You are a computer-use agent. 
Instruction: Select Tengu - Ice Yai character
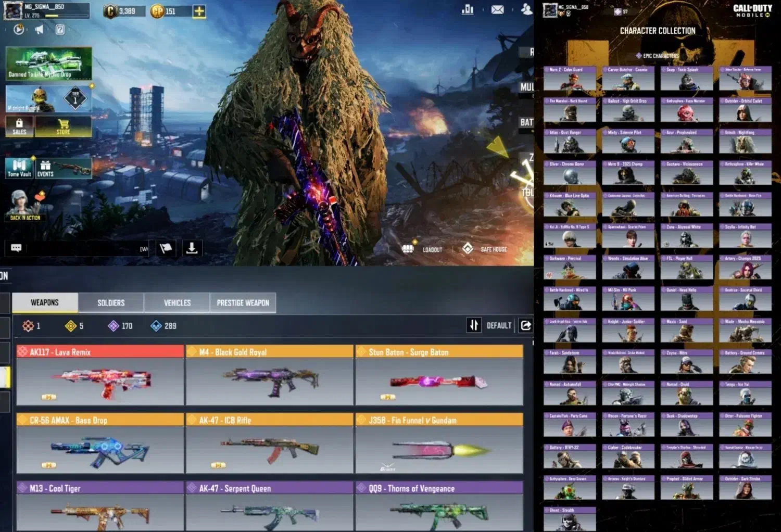745,394
